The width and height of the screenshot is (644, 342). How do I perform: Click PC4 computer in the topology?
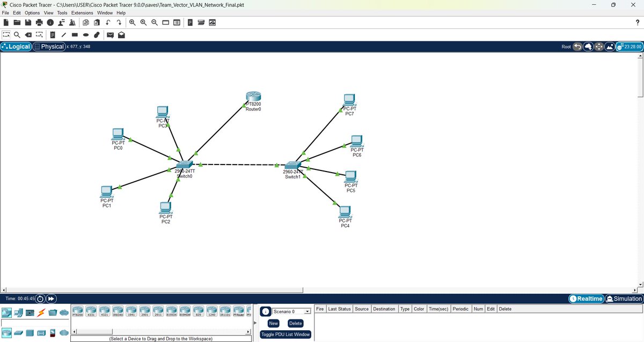pyautogui.click(x=345, y=212)
